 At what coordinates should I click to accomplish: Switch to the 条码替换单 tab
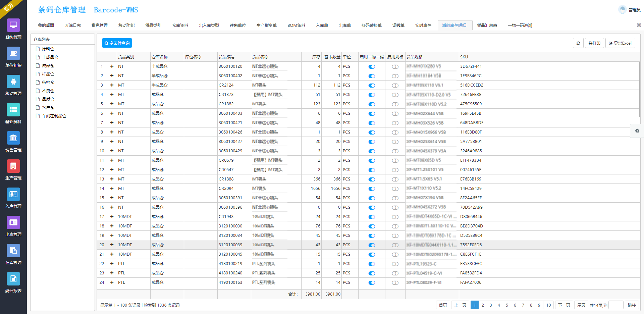coord(372,25)
